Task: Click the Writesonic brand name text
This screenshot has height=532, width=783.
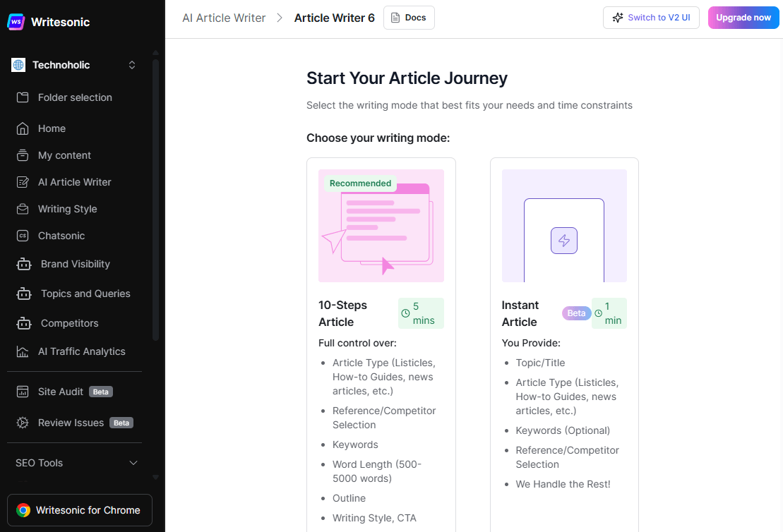Action: [61, 22]
